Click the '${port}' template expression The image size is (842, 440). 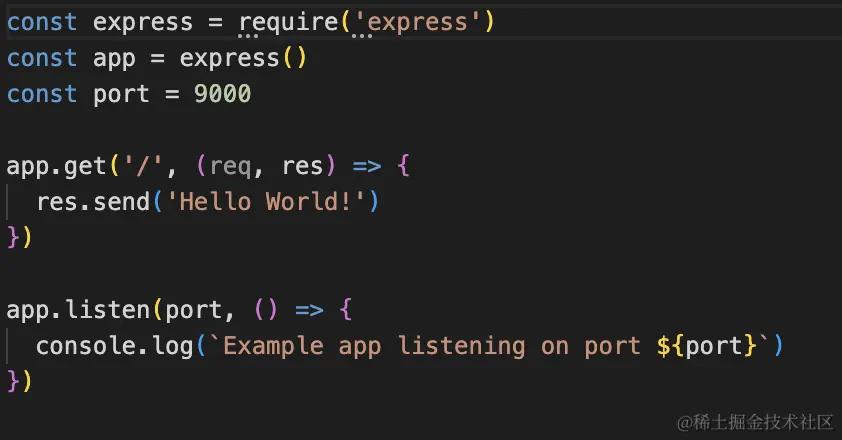click(706, 346)
